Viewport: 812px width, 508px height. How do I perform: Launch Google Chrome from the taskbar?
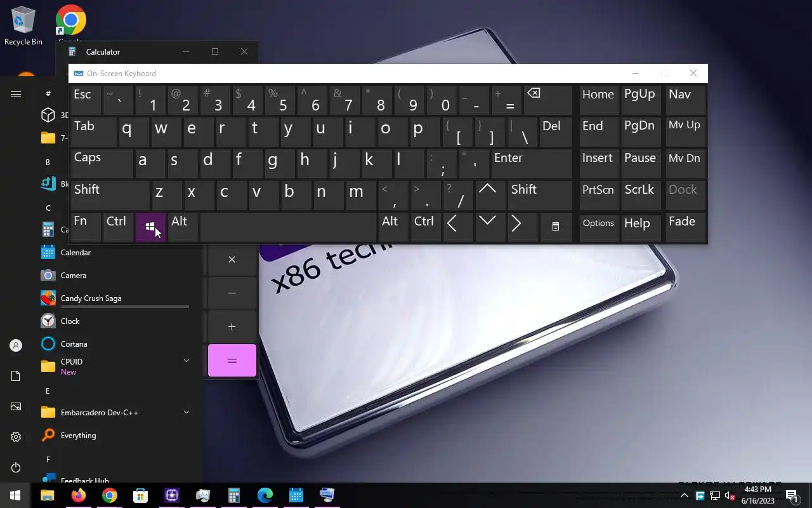pos(110,495)
